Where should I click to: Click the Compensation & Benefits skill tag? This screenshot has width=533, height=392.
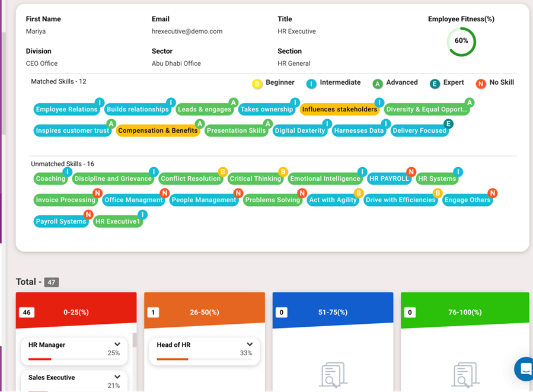158,130
